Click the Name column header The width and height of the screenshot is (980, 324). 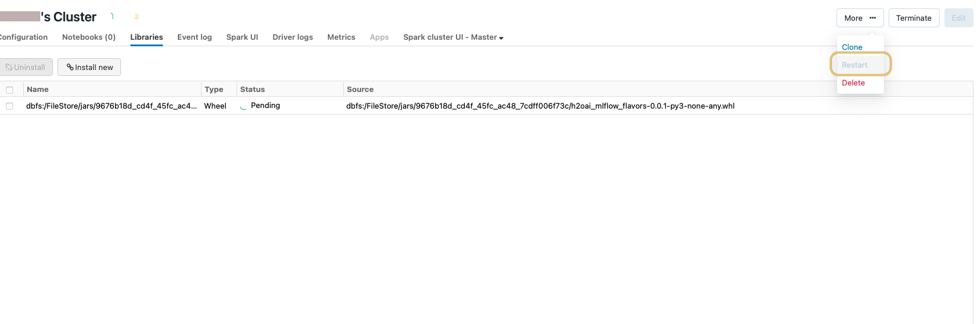[38, 90]
